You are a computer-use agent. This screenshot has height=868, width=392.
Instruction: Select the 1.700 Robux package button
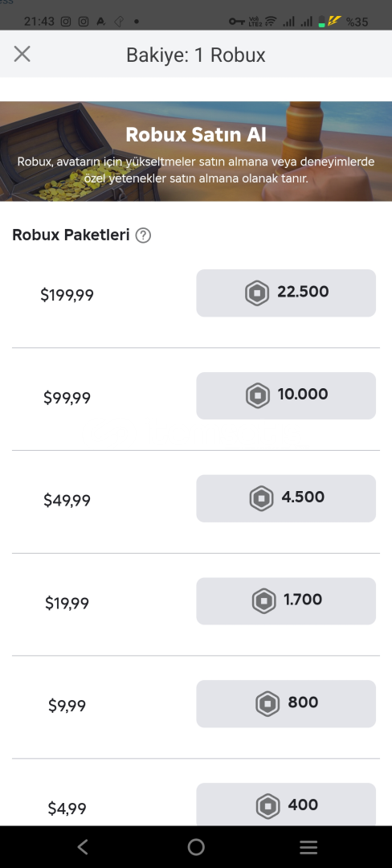(286, 601)
